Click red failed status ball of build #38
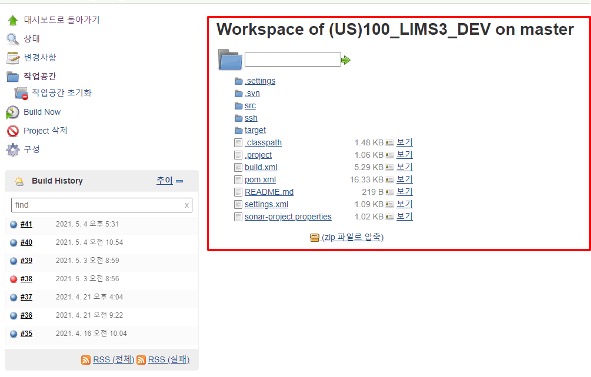This screenshot has width=591, height=377. point(14,279)
